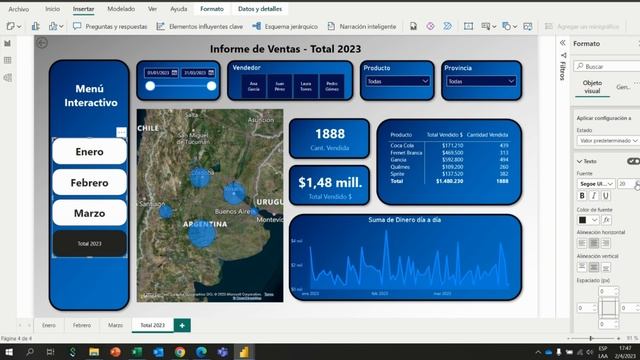Switch to the Ayuda ribbon tab
The height and width of the screenshot is (360, 640).
tap(178, 9)
